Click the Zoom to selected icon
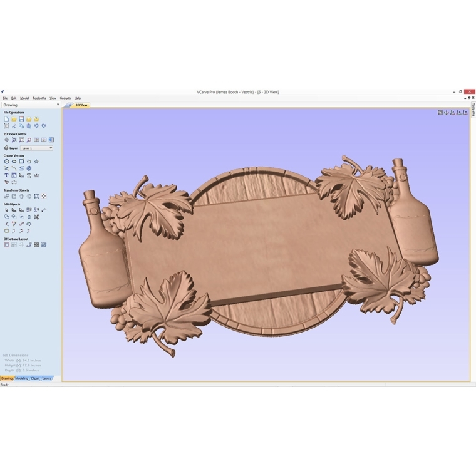The width and height of the screenshot is (476, 476). (x=29, y=140)
